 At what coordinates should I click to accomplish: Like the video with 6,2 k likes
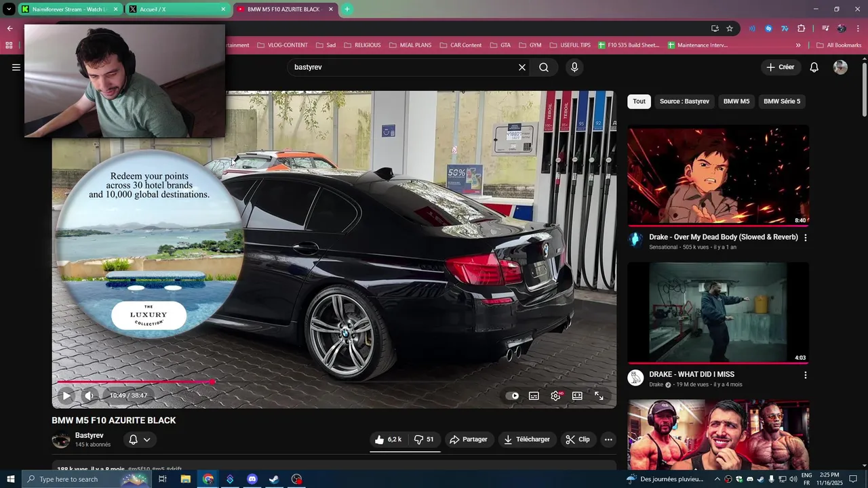[389, 439]
